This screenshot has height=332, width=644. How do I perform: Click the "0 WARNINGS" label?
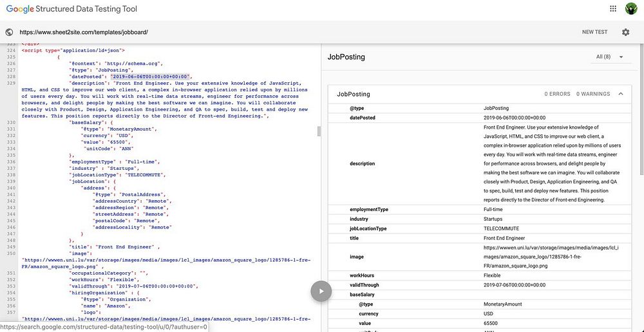[x=593, y=94]
